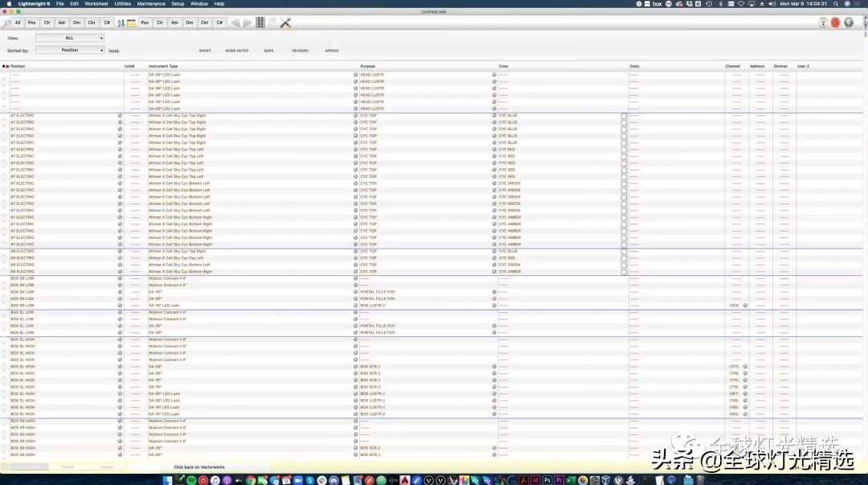Click the light bulb icon top right
868x485 pixels.
tap(823, 23)
